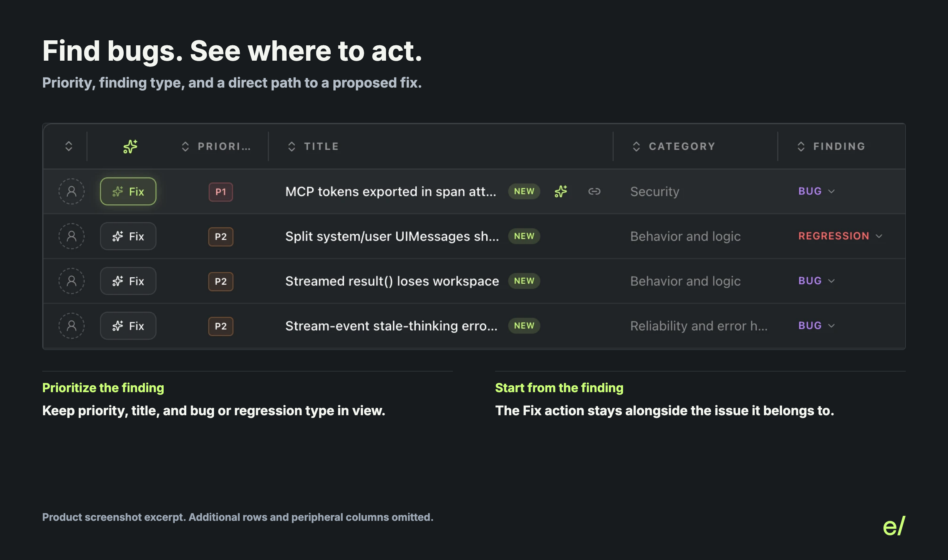
Task: Open 'Stream-event stale-thinking erro...' title
Action: (391, 326)
